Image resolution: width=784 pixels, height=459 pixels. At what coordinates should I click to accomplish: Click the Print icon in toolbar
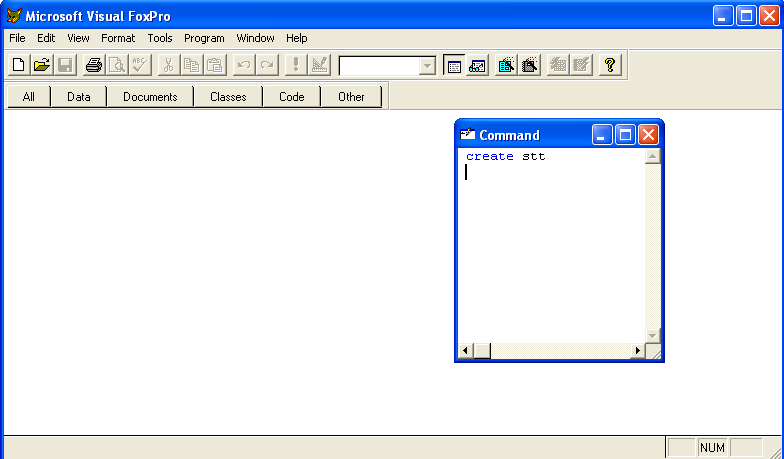click(x=94, y=65)
